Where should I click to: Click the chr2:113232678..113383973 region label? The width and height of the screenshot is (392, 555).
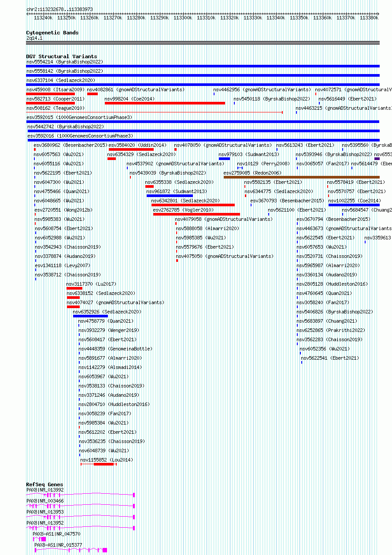point(59,9)
